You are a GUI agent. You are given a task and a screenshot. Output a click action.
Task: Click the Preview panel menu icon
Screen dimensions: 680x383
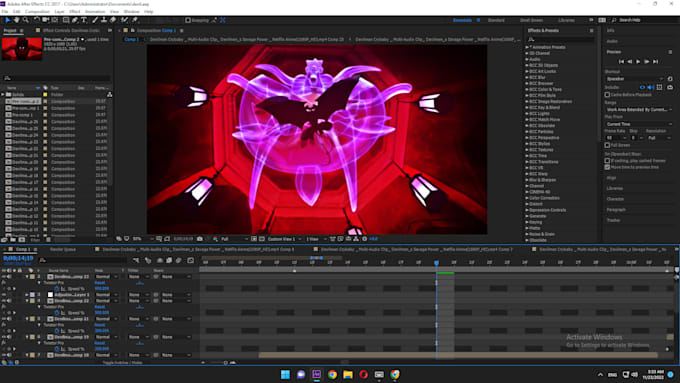pyautogui.click(x=670, y=52)
